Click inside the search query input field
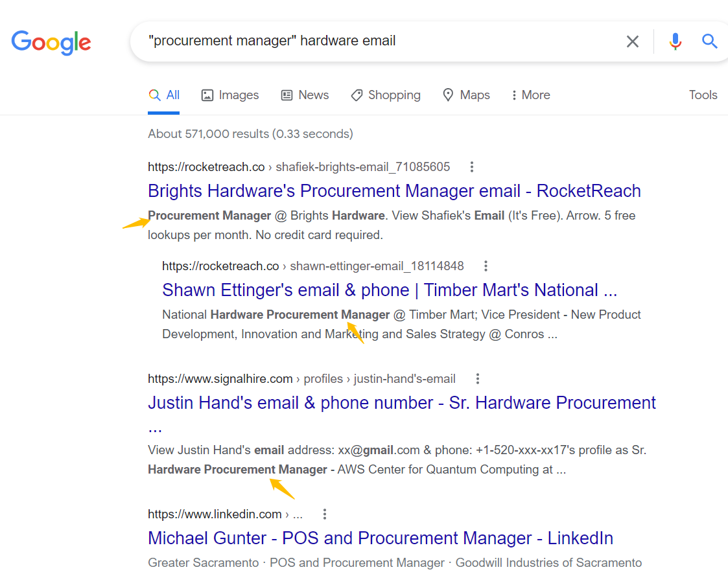 point(381,41)
